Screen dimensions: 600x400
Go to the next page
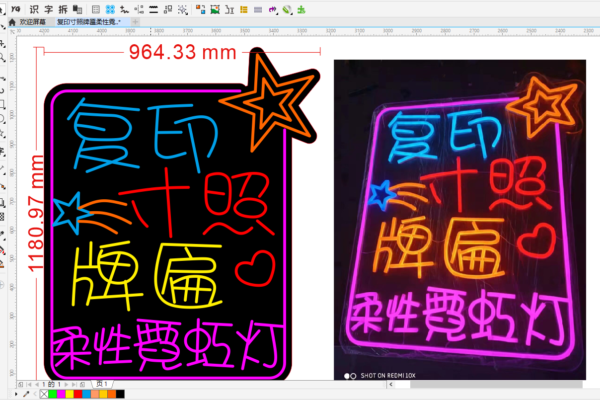coord(67,384)
